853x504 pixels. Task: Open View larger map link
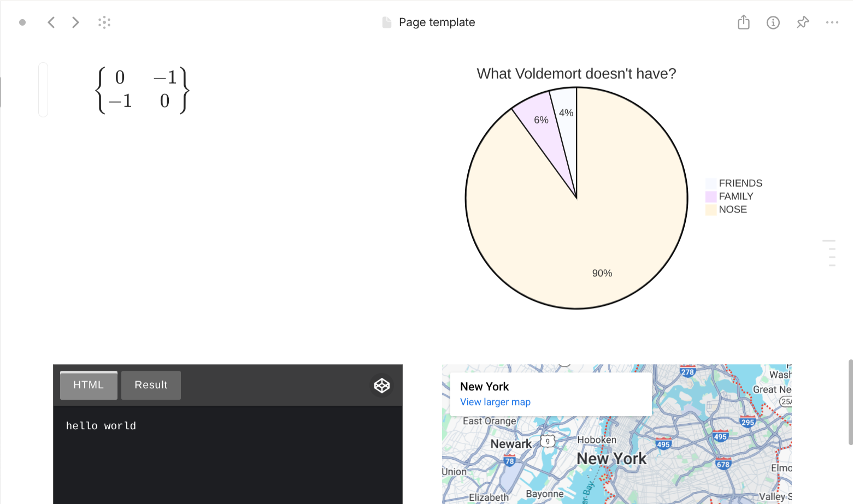pos(495,402)
